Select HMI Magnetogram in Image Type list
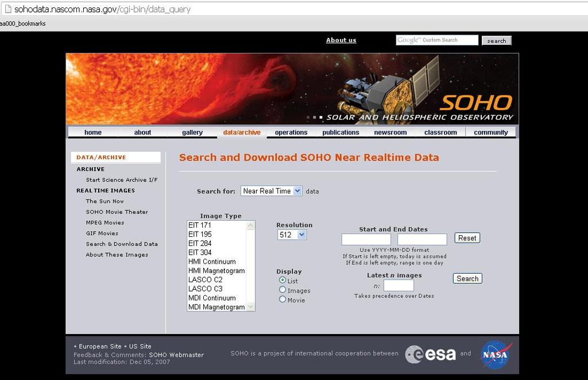 (216, 271)
